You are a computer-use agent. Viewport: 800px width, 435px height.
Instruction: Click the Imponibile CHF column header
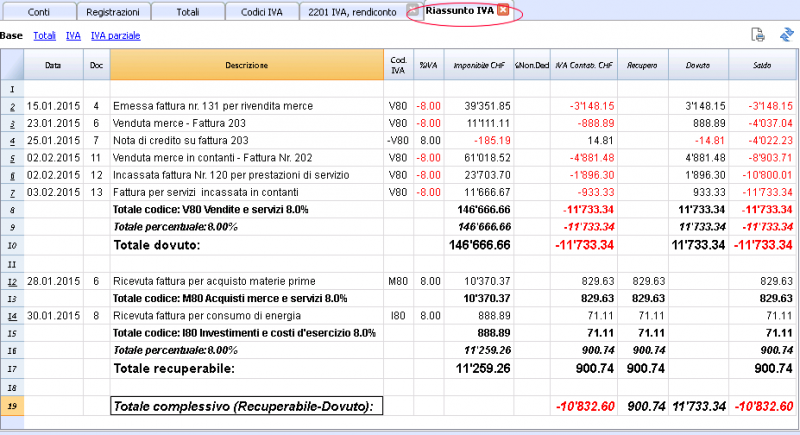point(479,65)
